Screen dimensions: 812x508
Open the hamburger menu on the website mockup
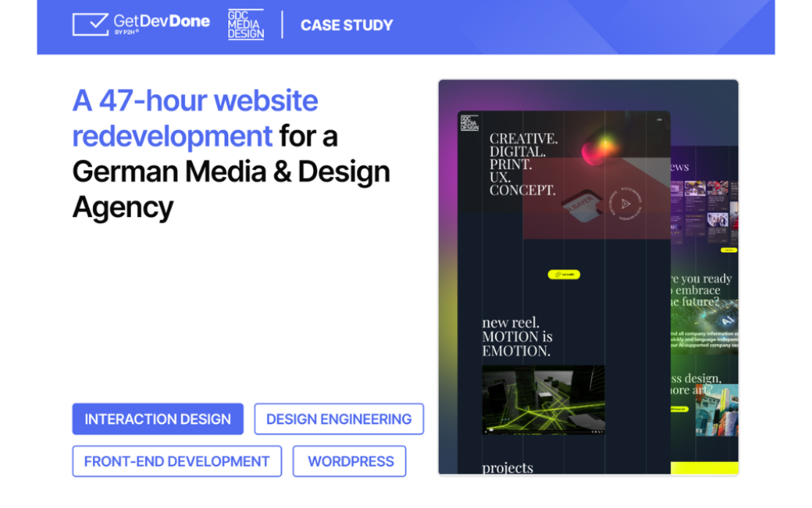coord(660,118)
